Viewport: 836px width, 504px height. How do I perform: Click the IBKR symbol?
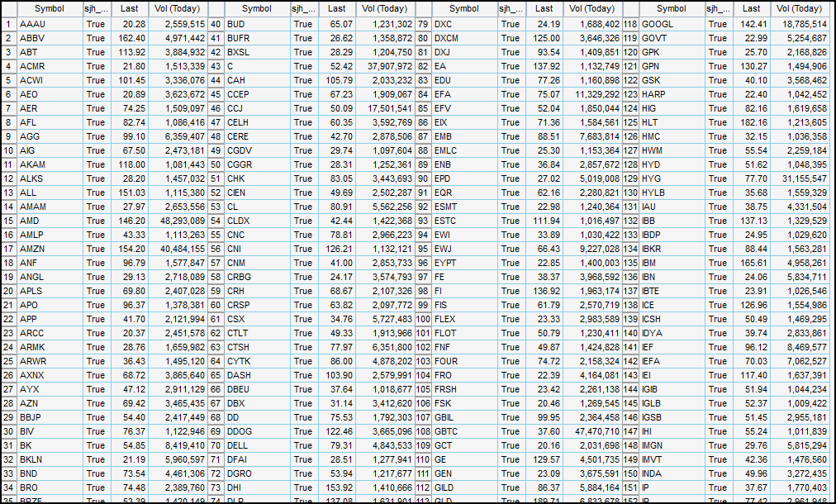[672, 249]
